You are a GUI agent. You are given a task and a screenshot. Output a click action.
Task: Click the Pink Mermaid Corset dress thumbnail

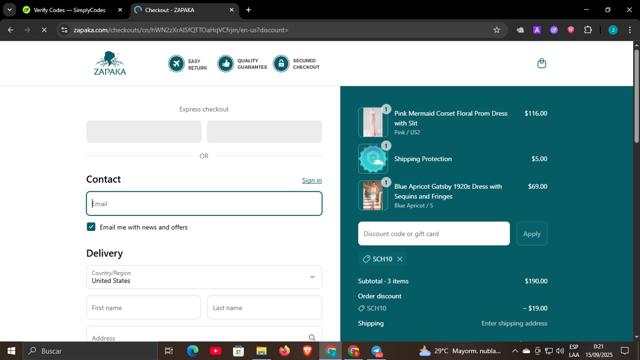click(x=373, y=122)
